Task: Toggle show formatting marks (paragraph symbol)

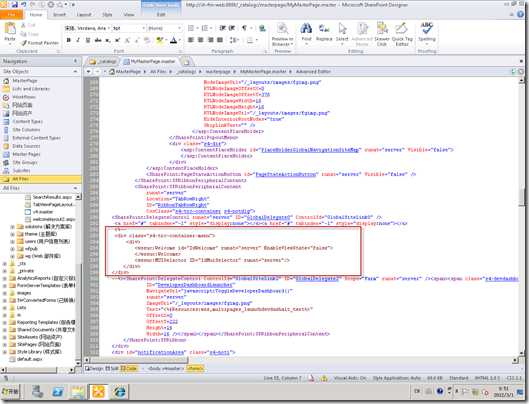Action: click(x=244, y=28)
